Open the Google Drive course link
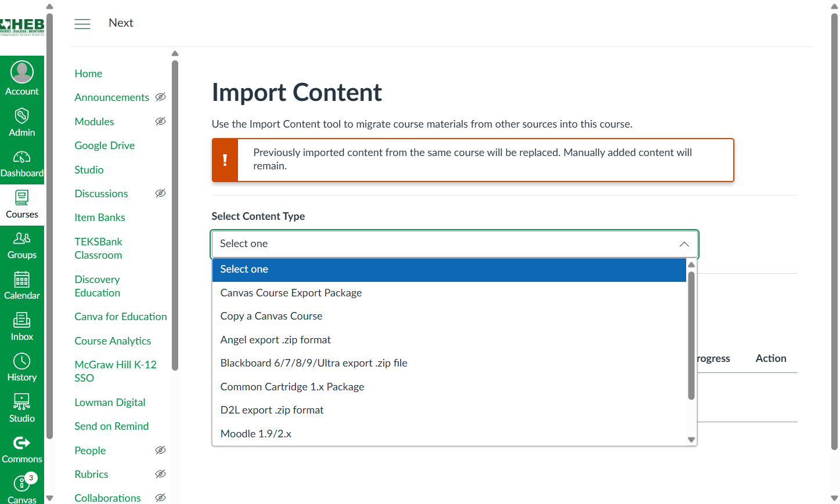 coord(104,146)
